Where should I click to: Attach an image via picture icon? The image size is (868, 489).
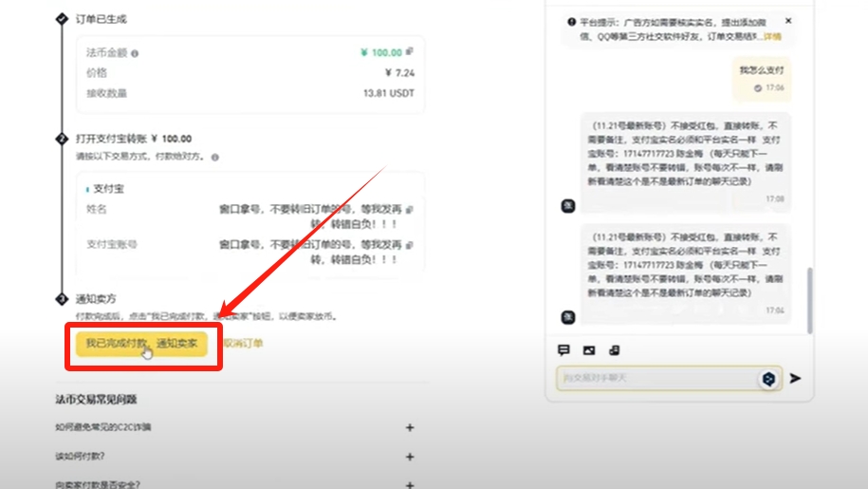point(589,350)
